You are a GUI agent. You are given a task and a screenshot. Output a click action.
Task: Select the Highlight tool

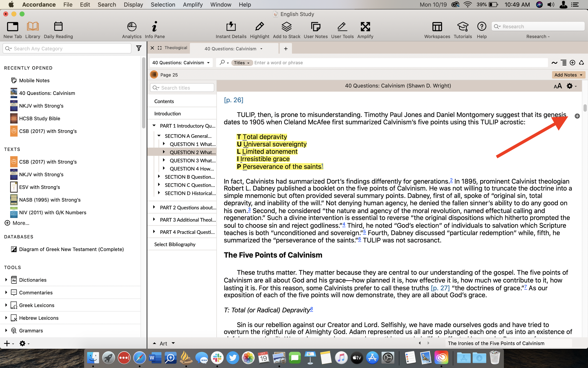coord(260,30)
